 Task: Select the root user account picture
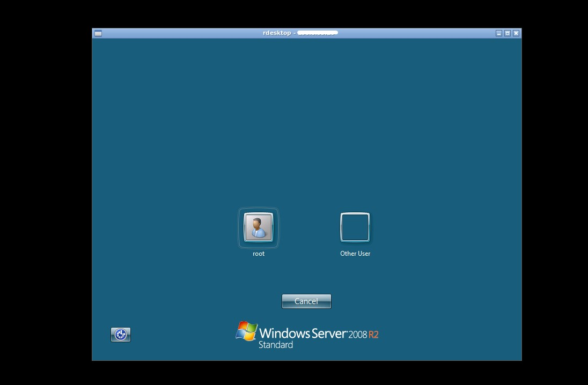259,227
